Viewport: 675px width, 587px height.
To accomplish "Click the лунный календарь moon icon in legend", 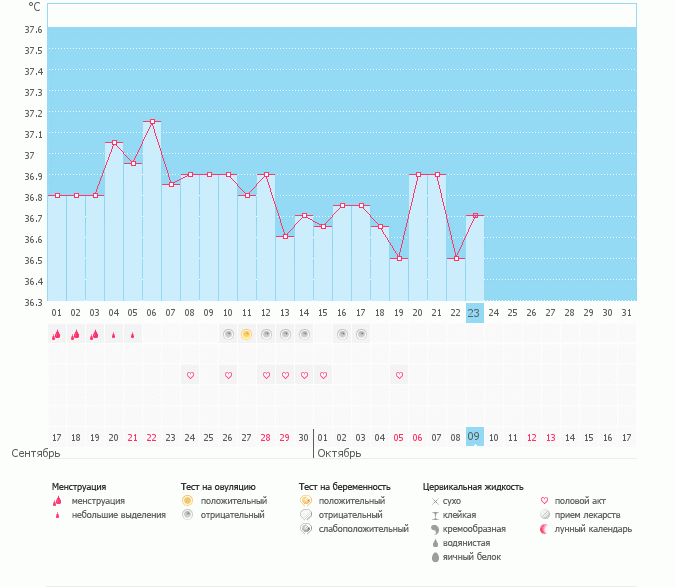I will click(545, 529).
